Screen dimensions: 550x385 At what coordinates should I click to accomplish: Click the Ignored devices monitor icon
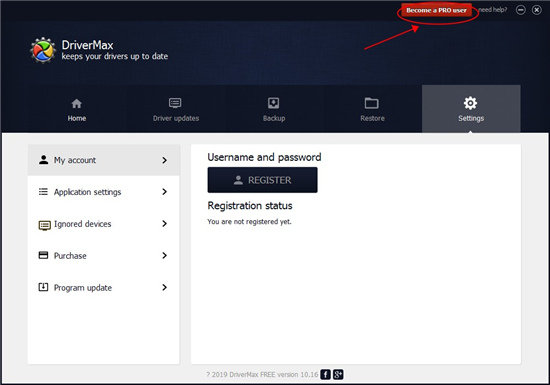click(x=45, y=225)
